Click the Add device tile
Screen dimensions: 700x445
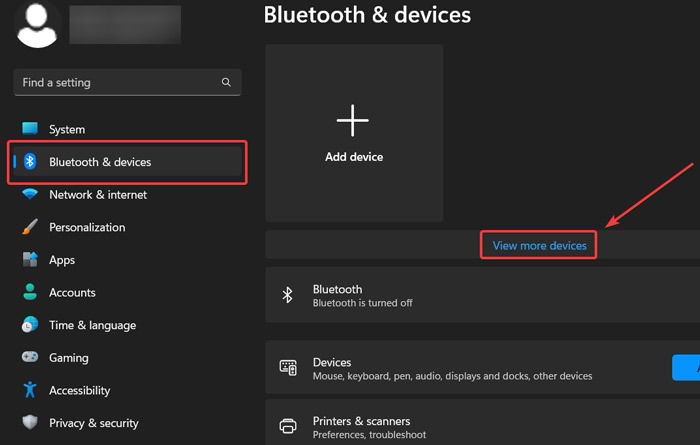click(x=354, y=133)
